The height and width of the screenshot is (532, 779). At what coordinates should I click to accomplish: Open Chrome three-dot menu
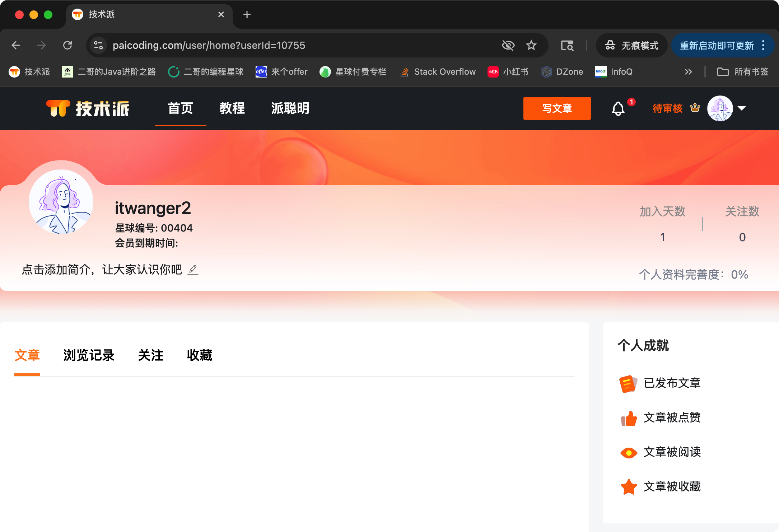763,45
